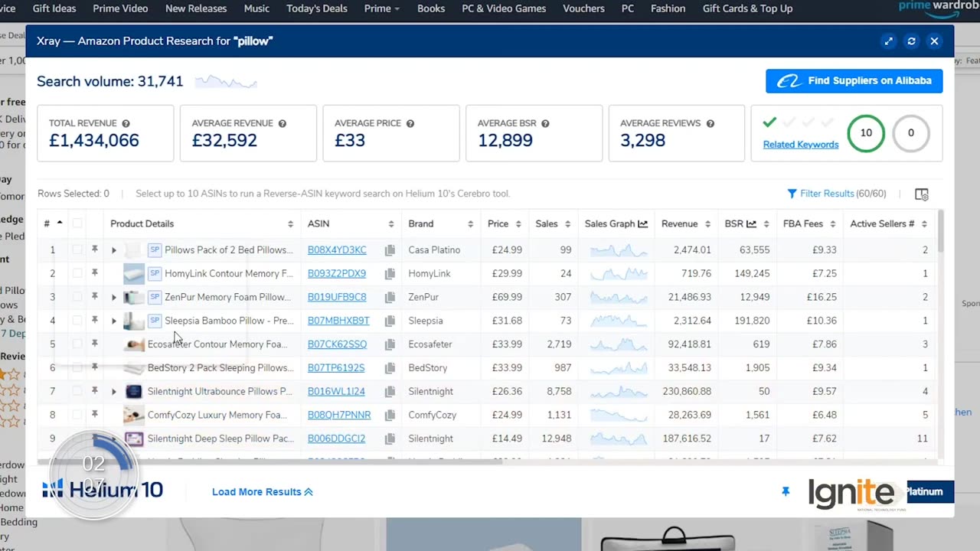Screen dimensions: 980x551
Task: Open the BSR column chart icon
Action: [751, 223]
